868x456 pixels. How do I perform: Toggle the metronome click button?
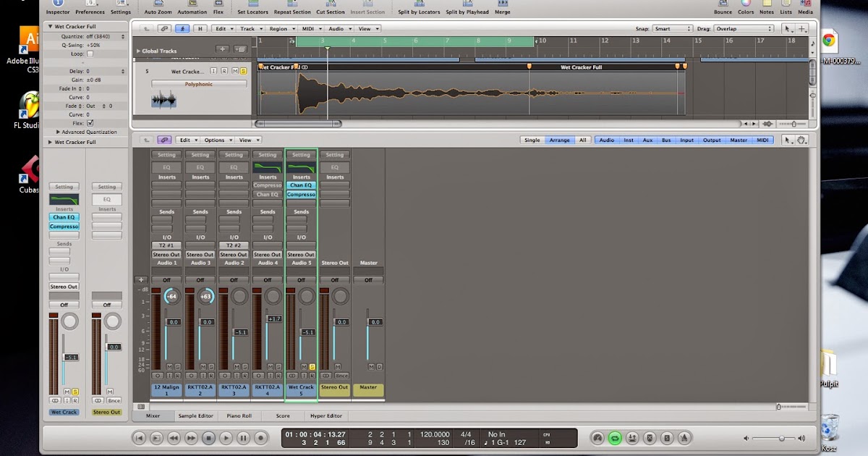point(684,438)
